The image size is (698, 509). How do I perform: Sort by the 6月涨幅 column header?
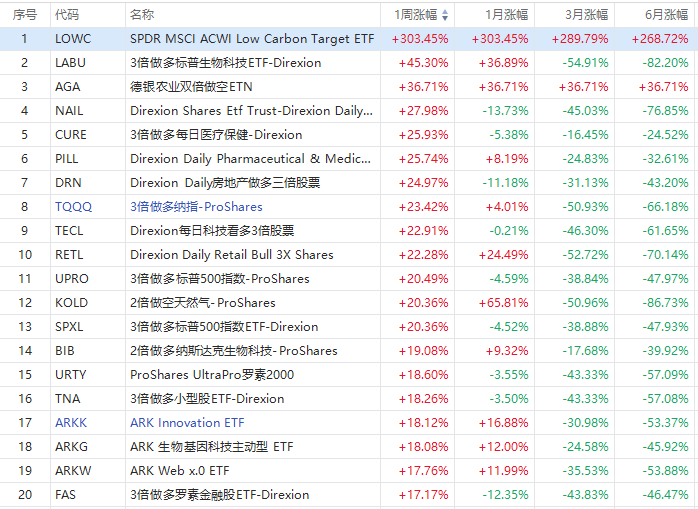(665, 15)
